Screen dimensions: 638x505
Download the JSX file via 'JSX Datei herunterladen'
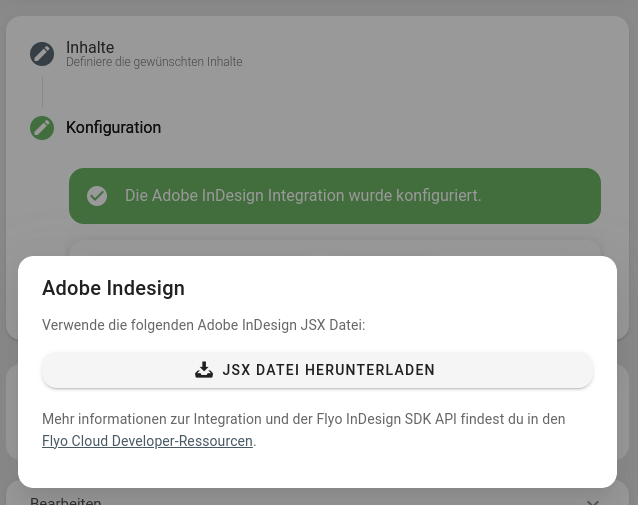318,370
